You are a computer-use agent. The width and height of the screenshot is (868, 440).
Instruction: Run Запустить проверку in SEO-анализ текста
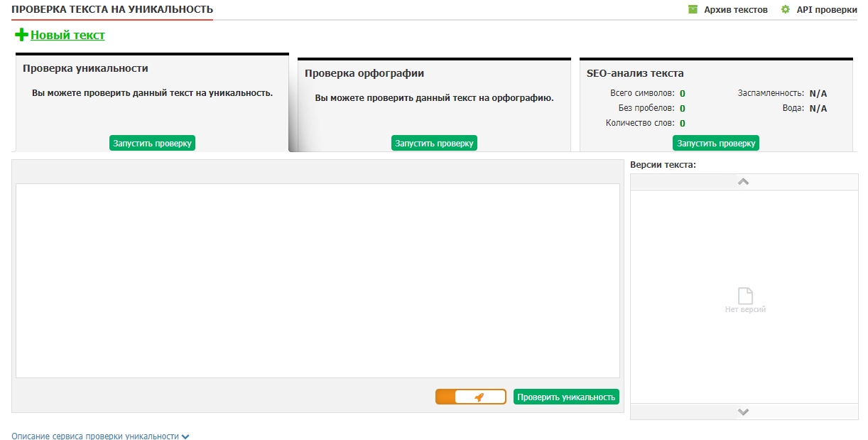tap(716, 143)
